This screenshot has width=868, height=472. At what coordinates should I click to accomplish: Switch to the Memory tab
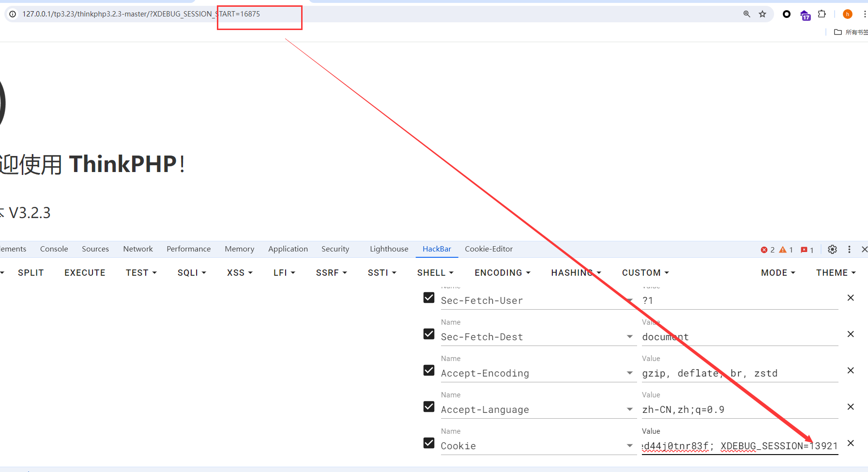pyautogui.click(x=239, y=249)
